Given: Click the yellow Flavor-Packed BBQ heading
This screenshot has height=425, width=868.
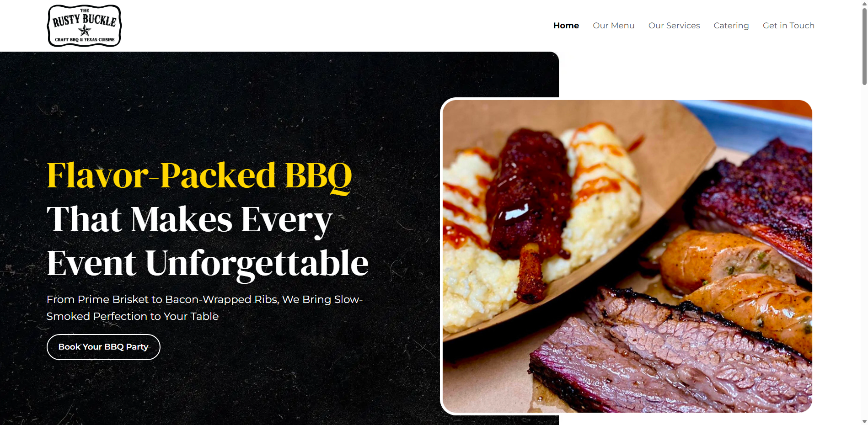Looking at the screenshot, I should (x=199, y=175).
